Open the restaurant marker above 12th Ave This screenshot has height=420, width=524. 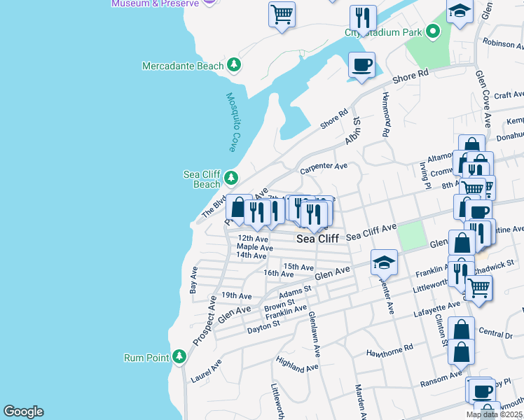click(x=257, y=215)
